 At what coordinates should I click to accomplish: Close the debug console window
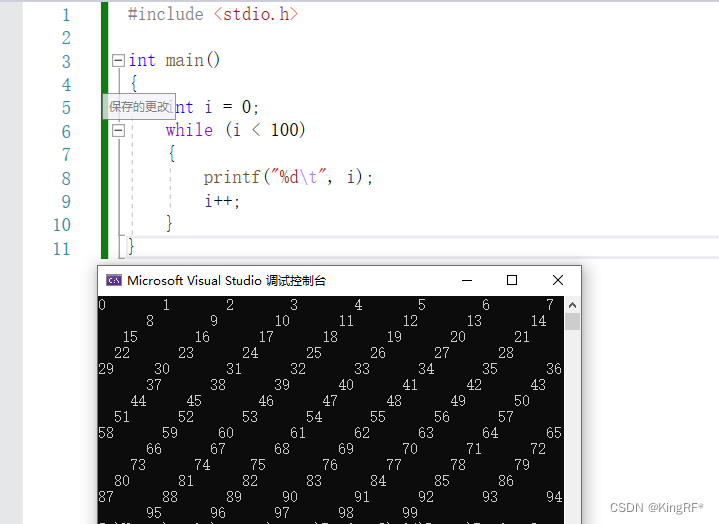[x=558, y=280]
